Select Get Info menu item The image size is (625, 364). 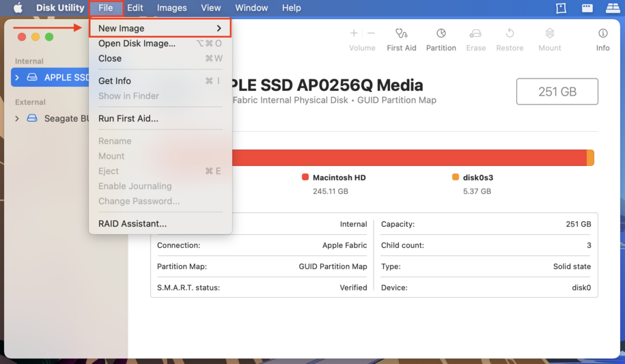coord(161,81)
